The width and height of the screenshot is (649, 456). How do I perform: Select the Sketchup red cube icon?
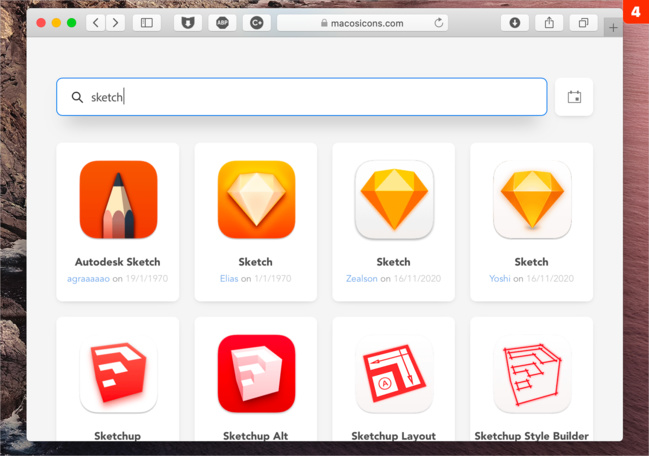pos(118,374)
